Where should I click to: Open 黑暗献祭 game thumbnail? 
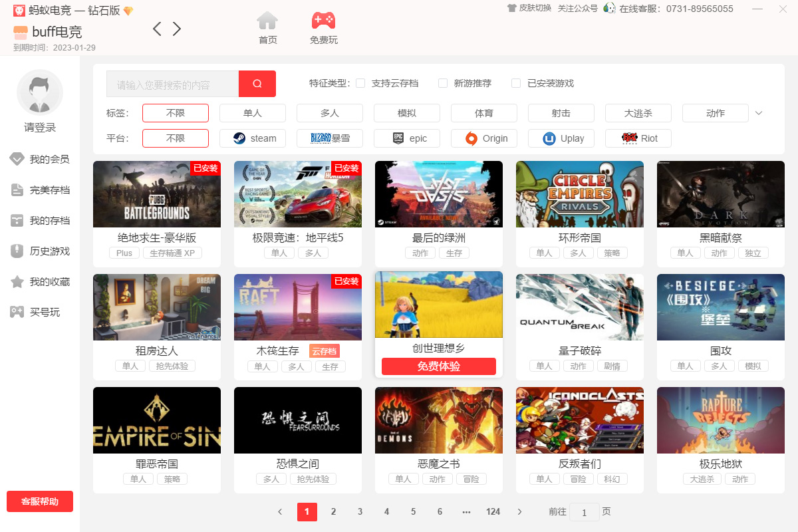(721, 194)
